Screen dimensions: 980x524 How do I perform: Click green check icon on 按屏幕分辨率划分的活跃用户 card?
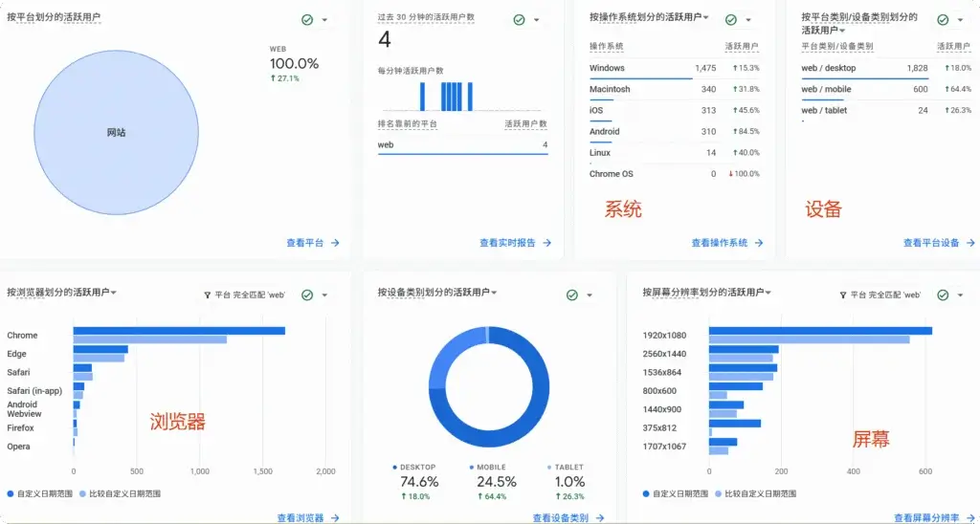[943, 295]
